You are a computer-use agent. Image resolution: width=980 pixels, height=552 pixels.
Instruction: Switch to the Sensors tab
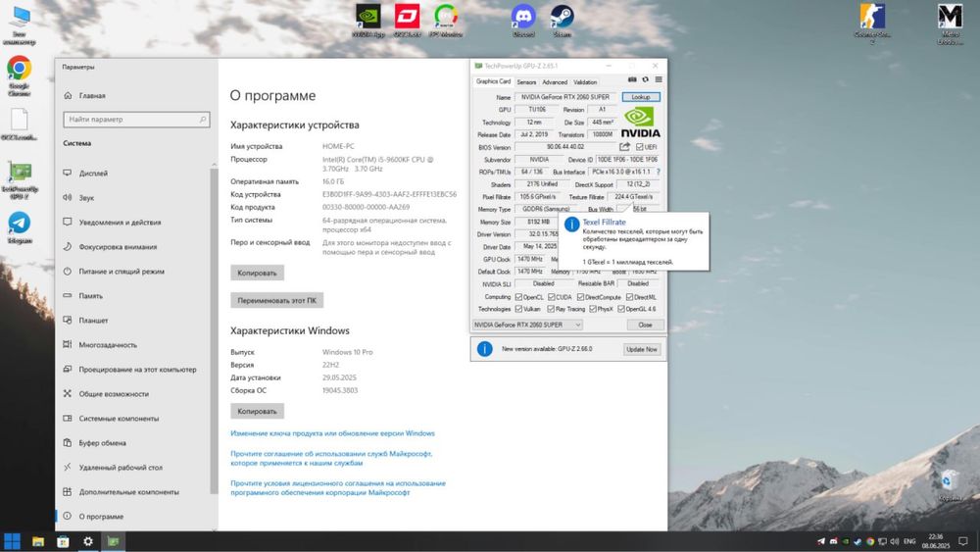click(526, 82)
